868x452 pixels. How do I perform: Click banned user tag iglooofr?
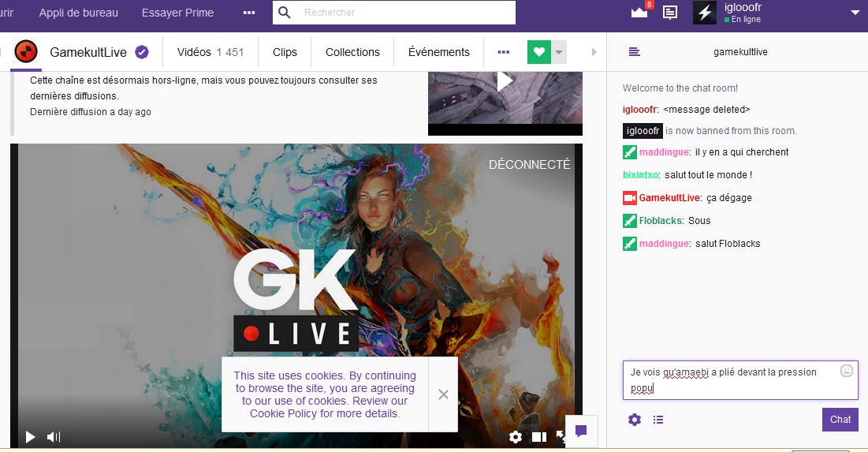(643, 131)
